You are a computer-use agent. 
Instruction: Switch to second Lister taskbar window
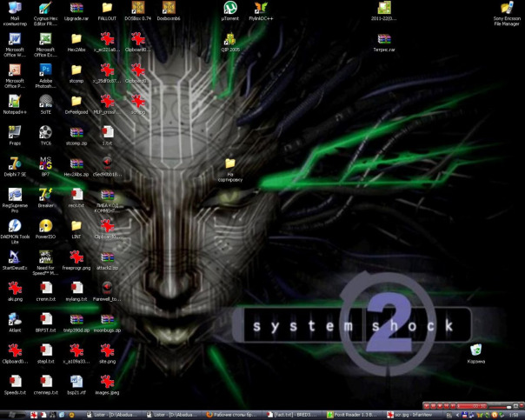click(x=173, y=415)
